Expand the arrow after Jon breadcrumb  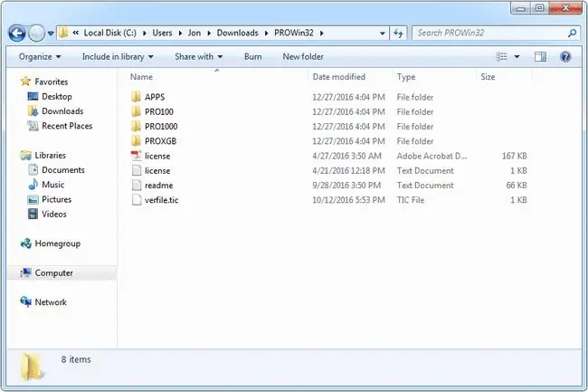209,33
